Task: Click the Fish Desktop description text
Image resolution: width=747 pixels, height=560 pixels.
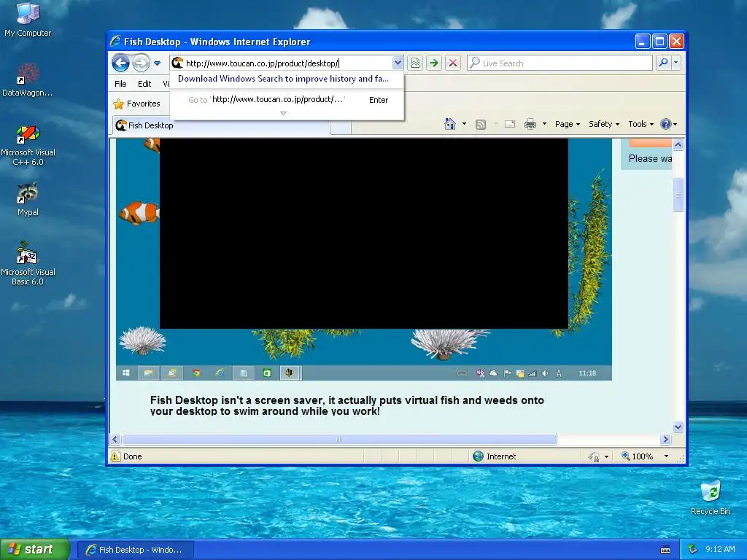Action: (x=347, y=405)
